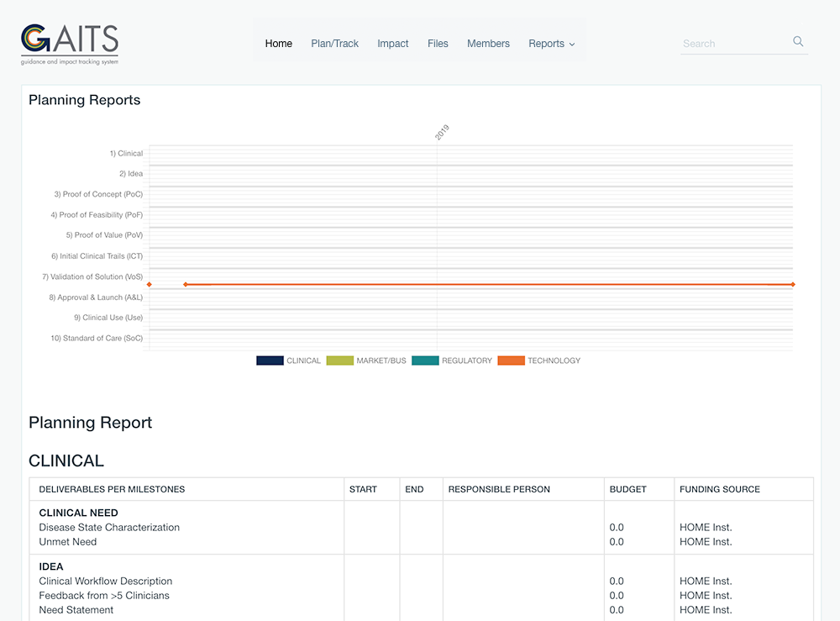Click the '1) Clinical' chart row label
Screen dimensions: 840x621
[x=127, y=153]
